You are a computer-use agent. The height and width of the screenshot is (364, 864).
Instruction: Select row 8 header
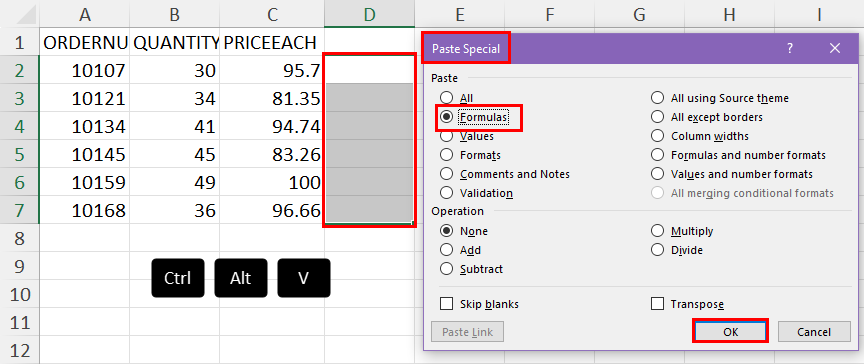pos(20,238)
